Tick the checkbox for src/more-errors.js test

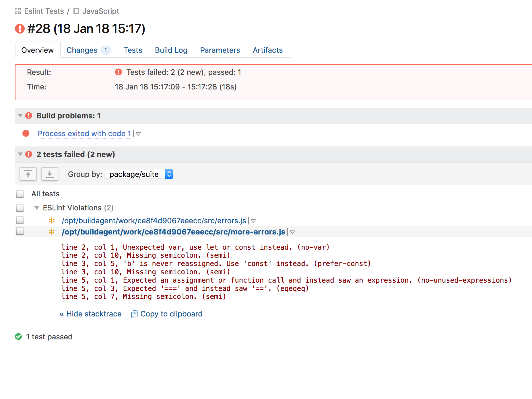[x=20, y=231]
